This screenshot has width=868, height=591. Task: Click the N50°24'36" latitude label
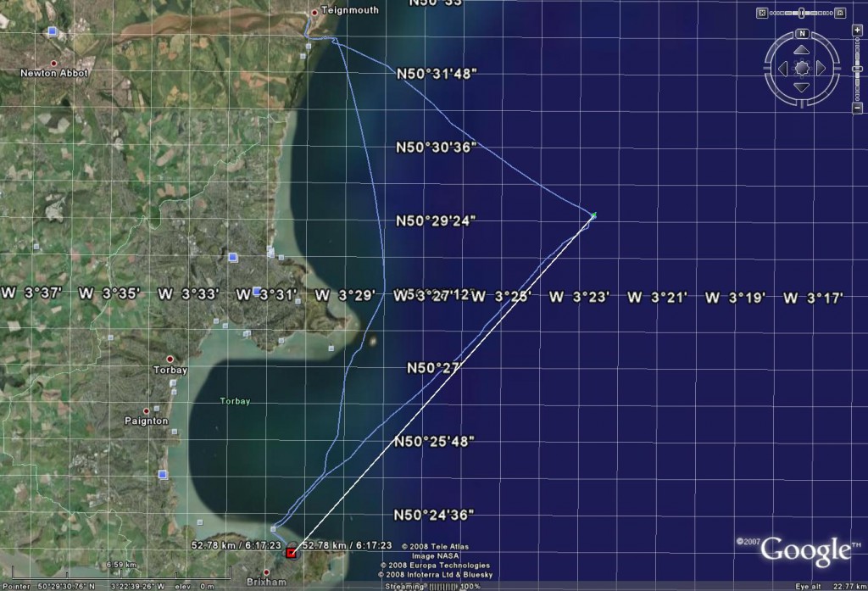pyautogui.click(x=434, y=516)
